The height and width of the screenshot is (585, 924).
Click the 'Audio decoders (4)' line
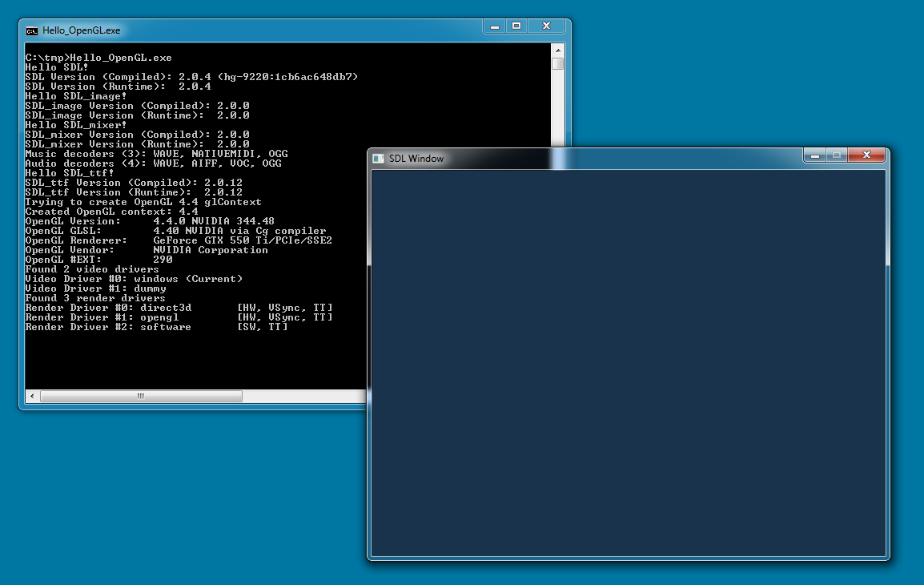[x=153, y=163]
